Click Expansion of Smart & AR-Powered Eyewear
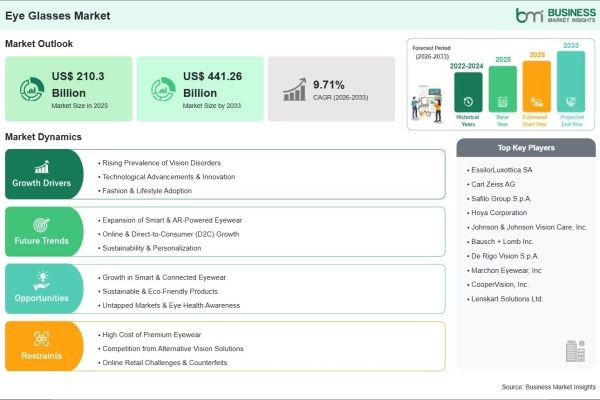 click(x=172, y=220)
